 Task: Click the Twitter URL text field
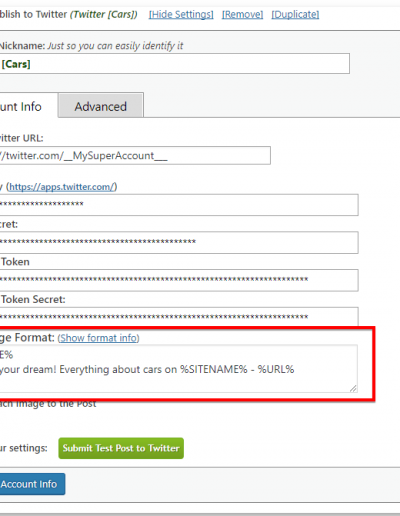point(135,155)
